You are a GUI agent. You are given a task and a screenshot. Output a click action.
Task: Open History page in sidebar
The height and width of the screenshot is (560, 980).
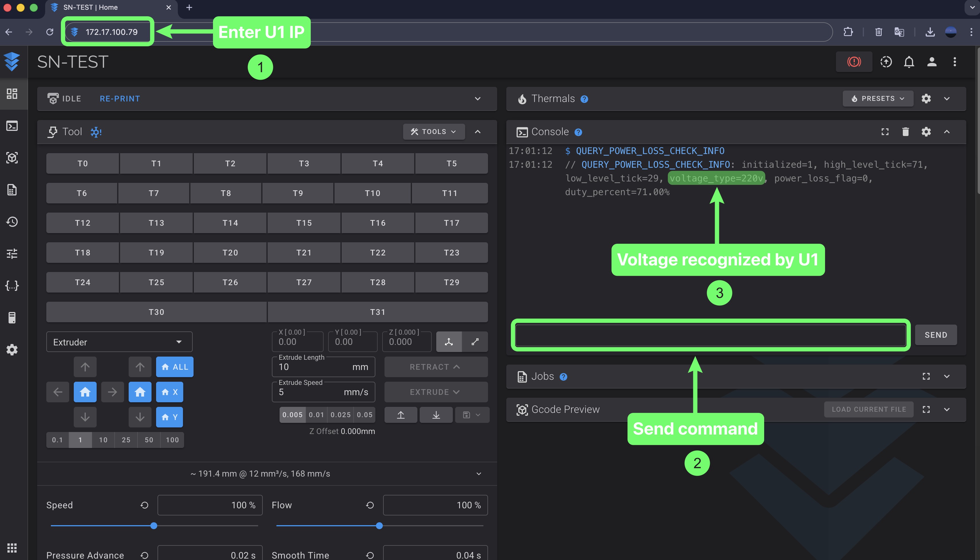[x=12, y=221]
